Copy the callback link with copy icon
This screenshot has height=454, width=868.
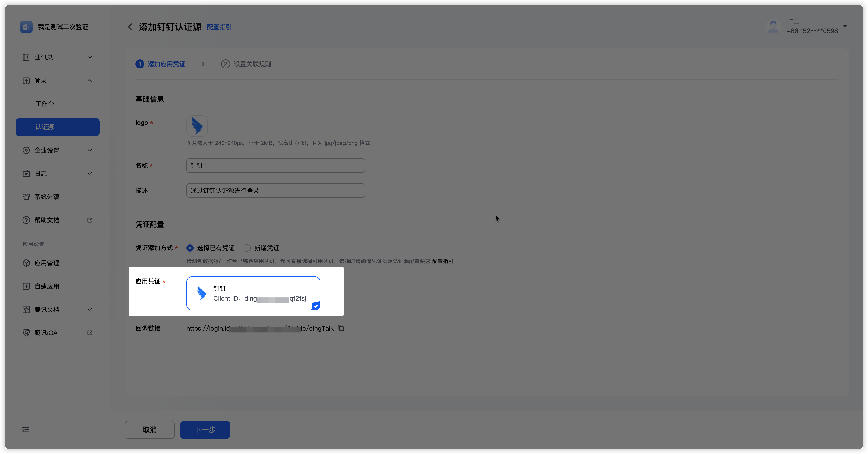[341, 328]
